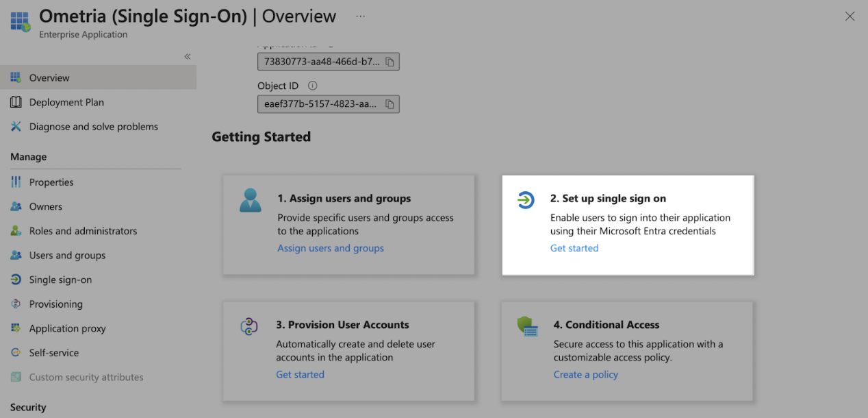This screenshot has width=868, height=418.
Task: Click the Custom security attributes icon
Action: tap(16, 377)
